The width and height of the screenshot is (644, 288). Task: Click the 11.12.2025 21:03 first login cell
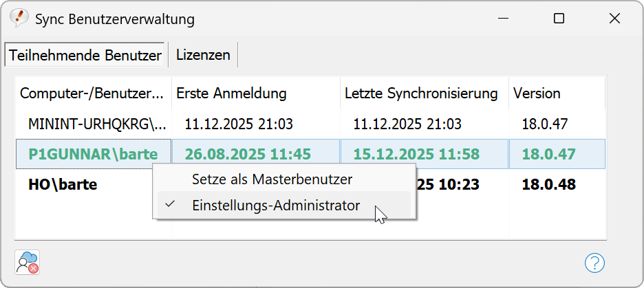pos(239,124)
